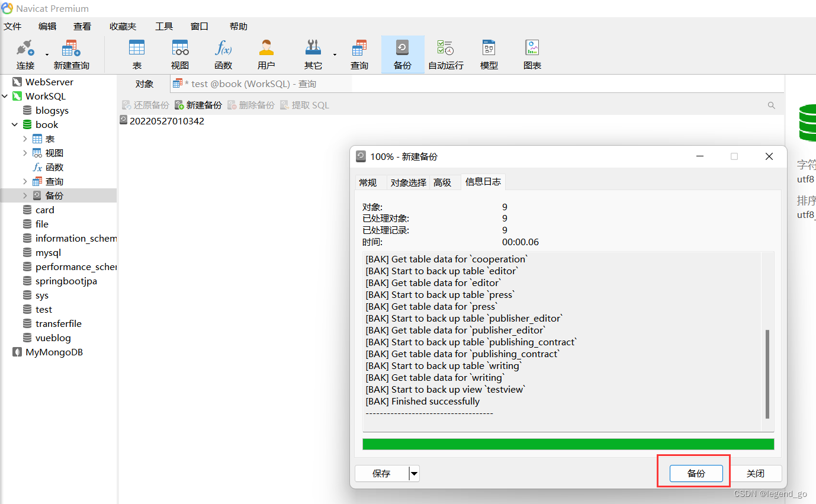
Task: Select the Backup (备份) toolbar icon
Action: pos(403,54)
